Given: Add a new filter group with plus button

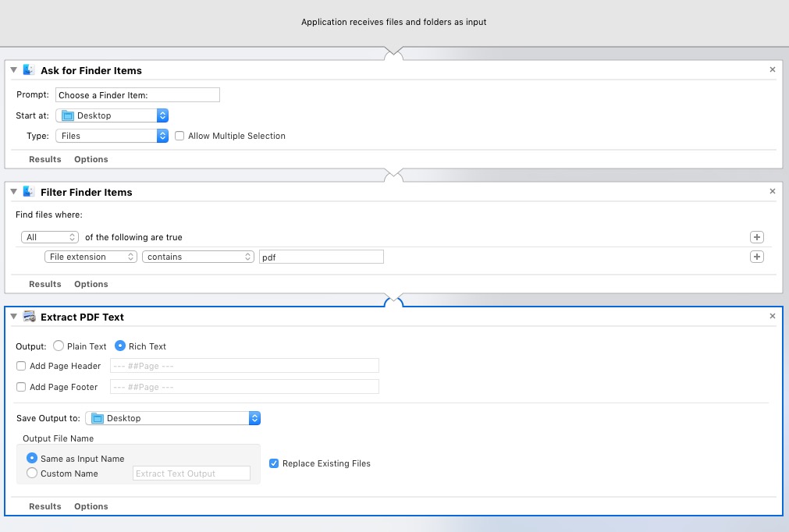Looking at the screenshot, I should click(x=756, y=237).
